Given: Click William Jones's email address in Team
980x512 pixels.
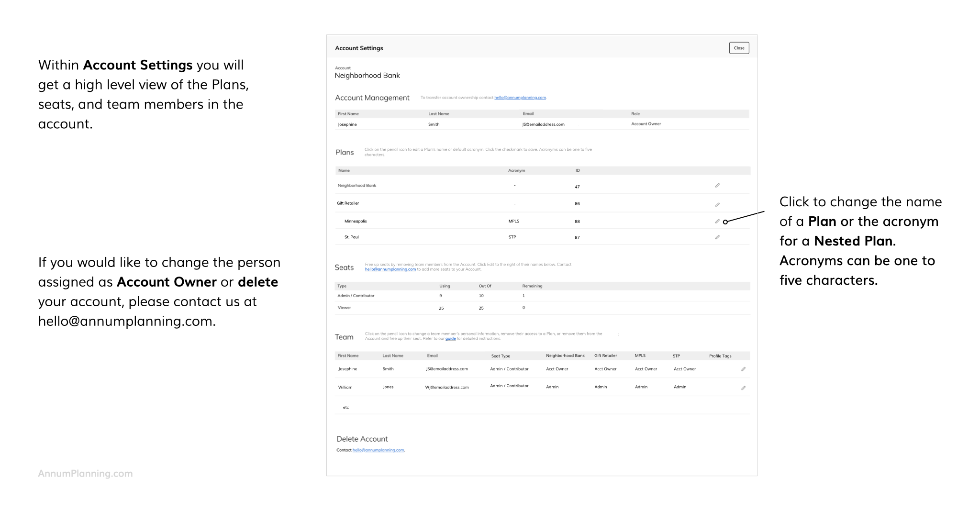Looking at the screenshot, I should [x=447, y=388].
